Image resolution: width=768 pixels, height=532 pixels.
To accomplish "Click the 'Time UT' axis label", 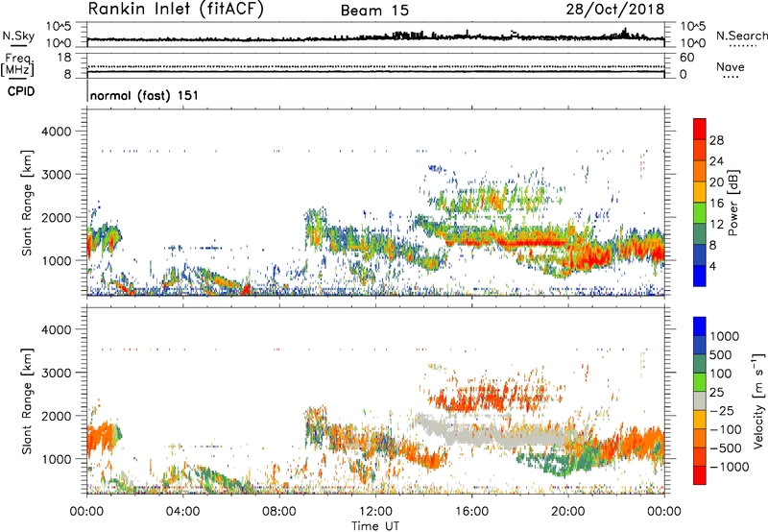I will pyautogui.click(x=375, y=525).
